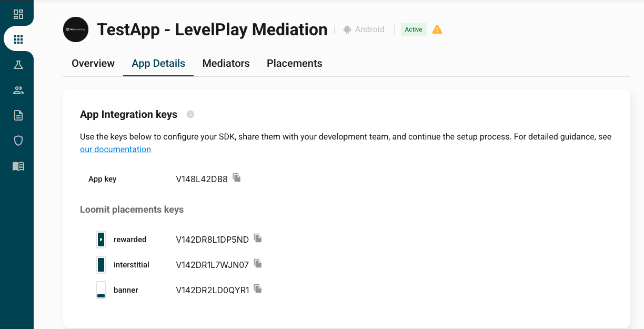Screen dimensions: 644x329
Task: Follow the 'our documentation' link
Action: click(x=115, y=149)
